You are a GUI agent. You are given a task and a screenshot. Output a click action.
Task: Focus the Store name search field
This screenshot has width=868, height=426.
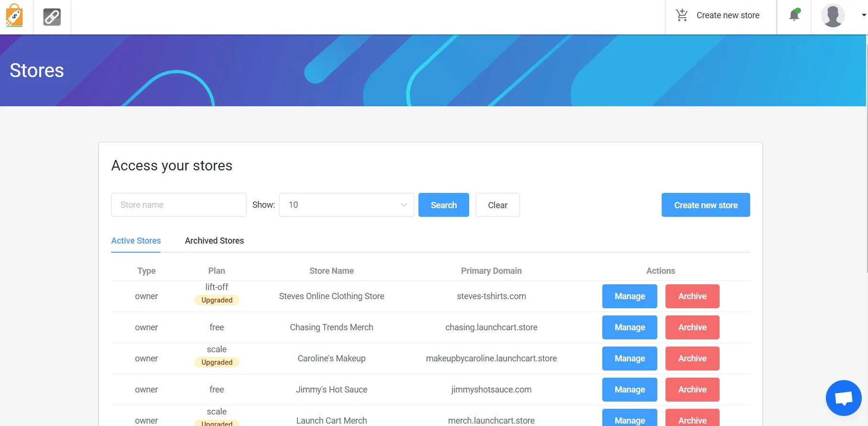[x=179, y=205]
